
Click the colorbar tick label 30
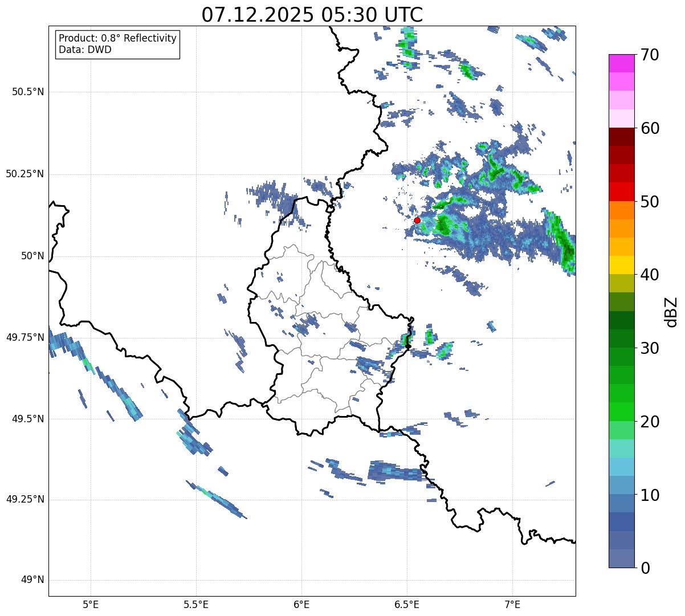(650, 348)
